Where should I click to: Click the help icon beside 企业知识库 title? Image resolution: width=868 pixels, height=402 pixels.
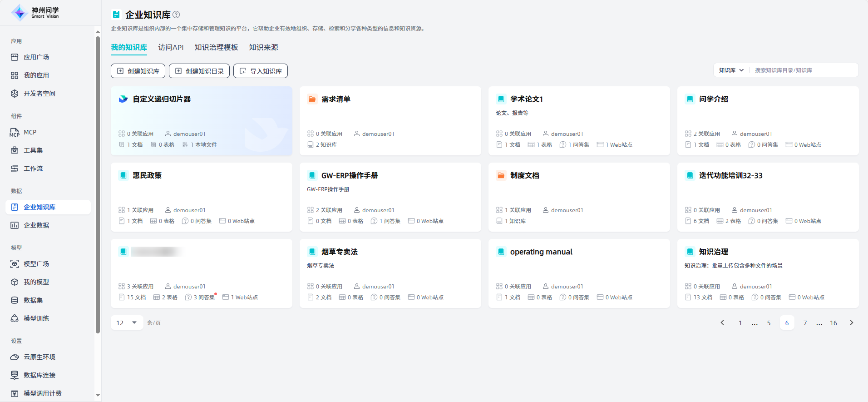tap(177, 15)
